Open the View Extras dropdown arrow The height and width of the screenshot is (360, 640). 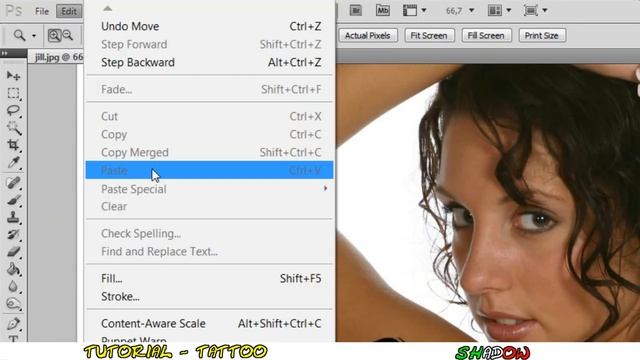(424, 11)
